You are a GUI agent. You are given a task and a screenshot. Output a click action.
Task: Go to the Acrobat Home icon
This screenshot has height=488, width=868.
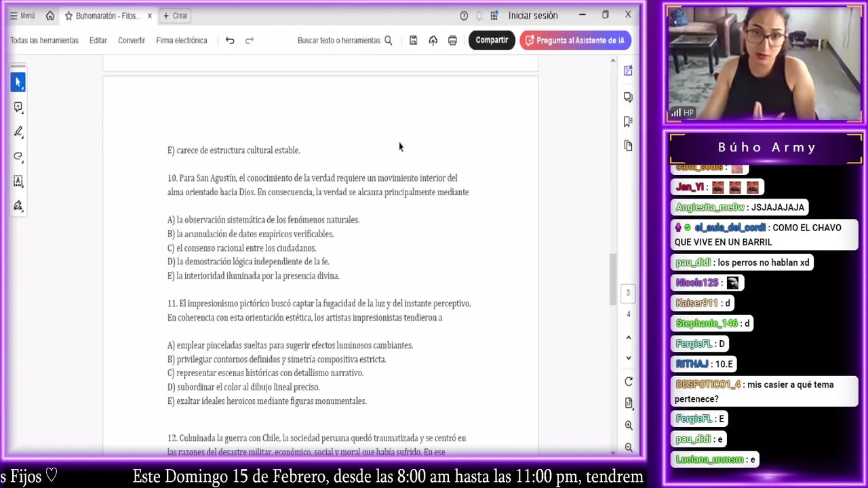(x=50, y=16)
